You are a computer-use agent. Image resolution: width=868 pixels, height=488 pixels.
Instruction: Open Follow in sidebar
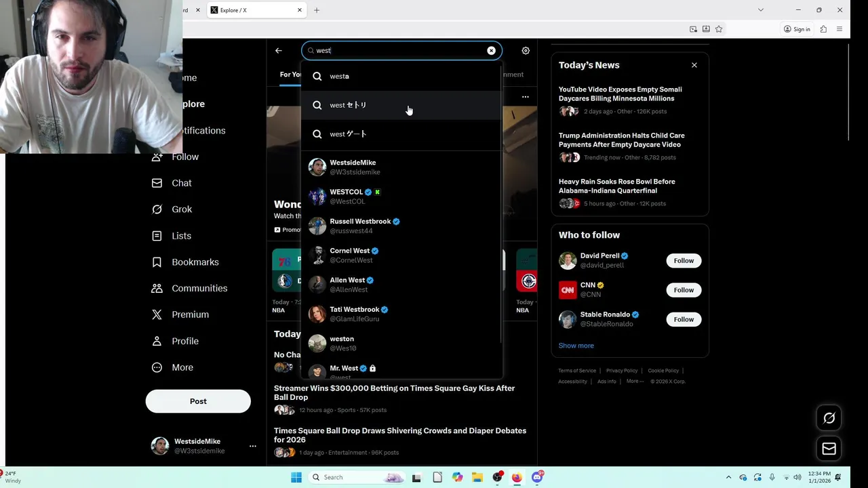pyautogui.click(x=175, y=157)
